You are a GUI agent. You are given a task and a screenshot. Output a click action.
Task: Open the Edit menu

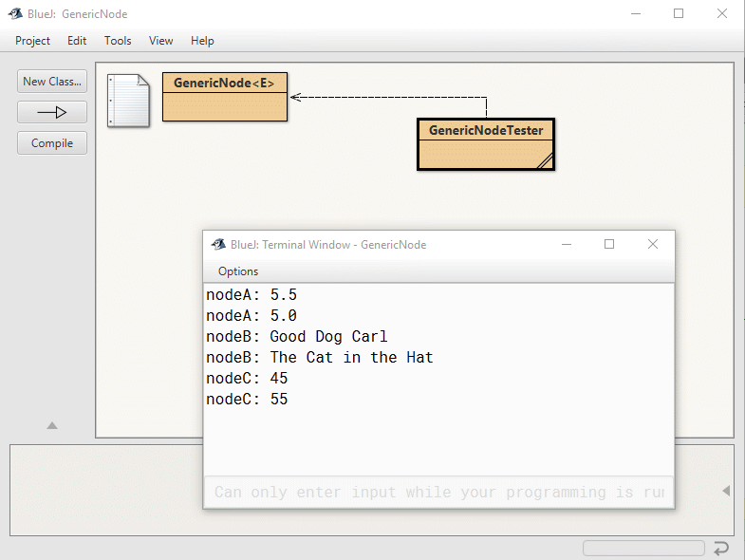click(x=77, y=41)
